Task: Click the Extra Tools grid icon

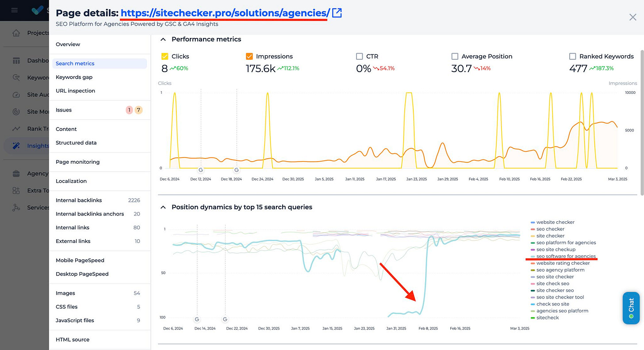Action: (16, 190)
